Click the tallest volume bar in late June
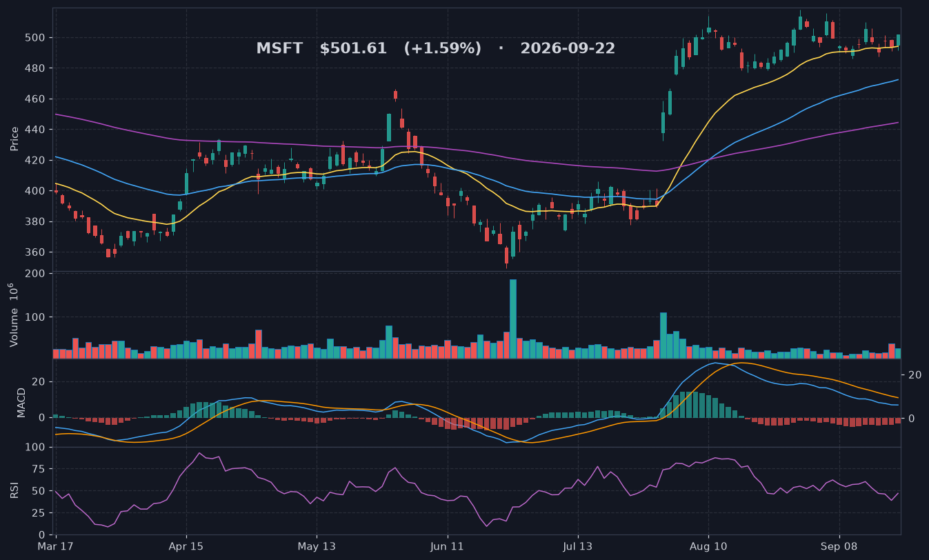Screen dimensions: 929x560 513,319
